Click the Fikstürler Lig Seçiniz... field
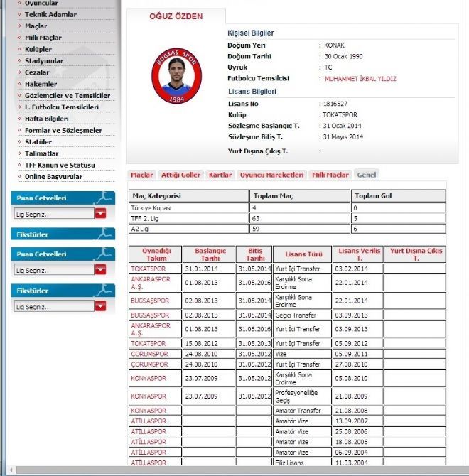This screenshot has width=469, height=476. pos(54,306)
